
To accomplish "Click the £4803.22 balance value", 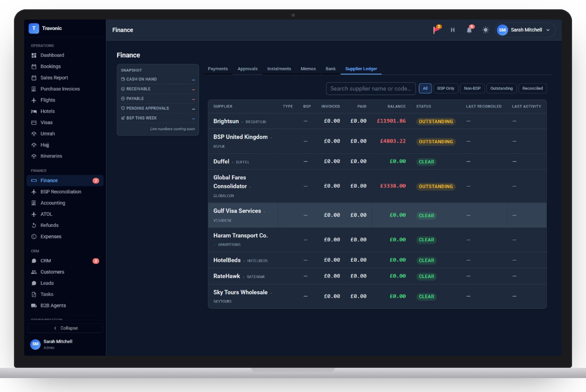I will coord(393,141).
